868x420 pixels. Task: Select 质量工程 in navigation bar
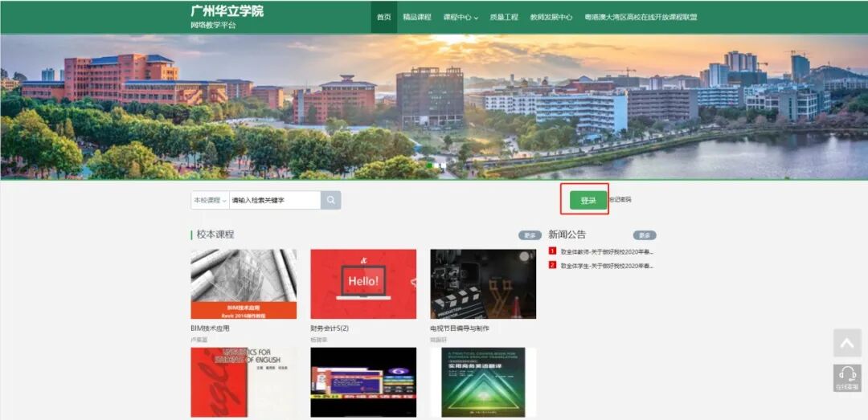click(x=504, y=17)
